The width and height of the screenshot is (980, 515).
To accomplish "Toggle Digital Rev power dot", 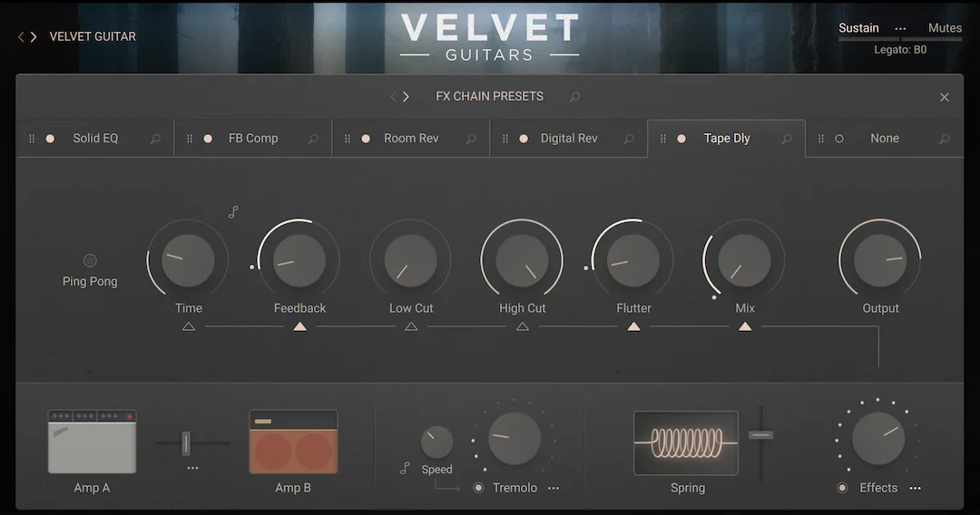I will pos(524,139).
